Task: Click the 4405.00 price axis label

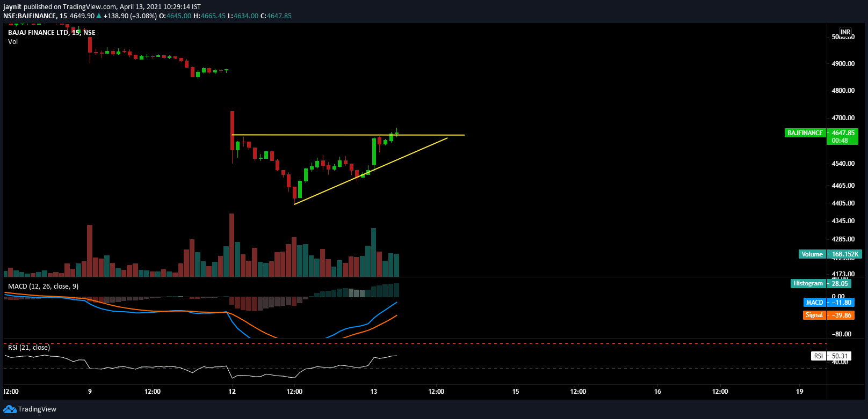Action: click(x=843, y=203)
